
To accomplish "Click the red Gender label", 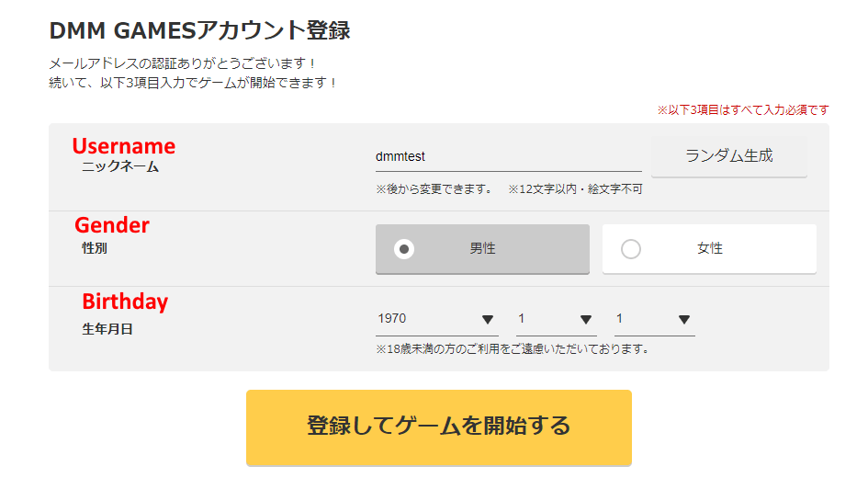I will coord(111,225).
